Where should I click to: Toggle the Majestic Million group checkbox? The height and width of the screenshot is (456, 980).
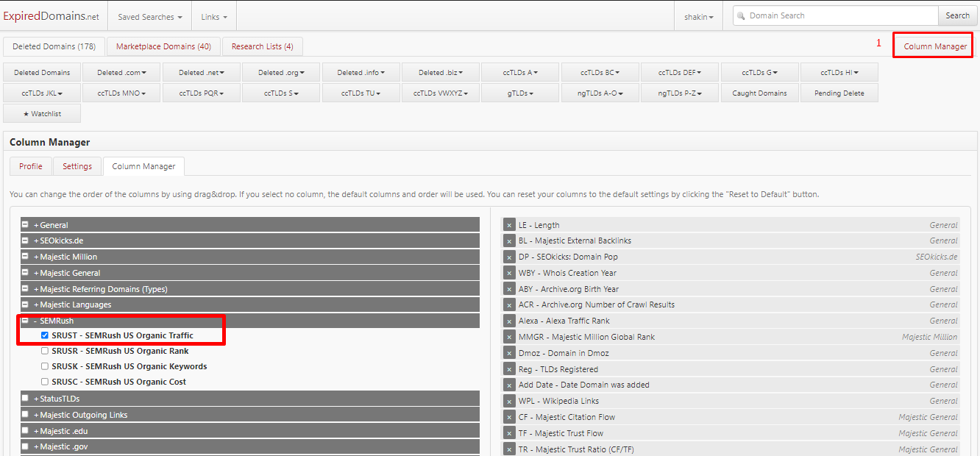tap(25, 257)
